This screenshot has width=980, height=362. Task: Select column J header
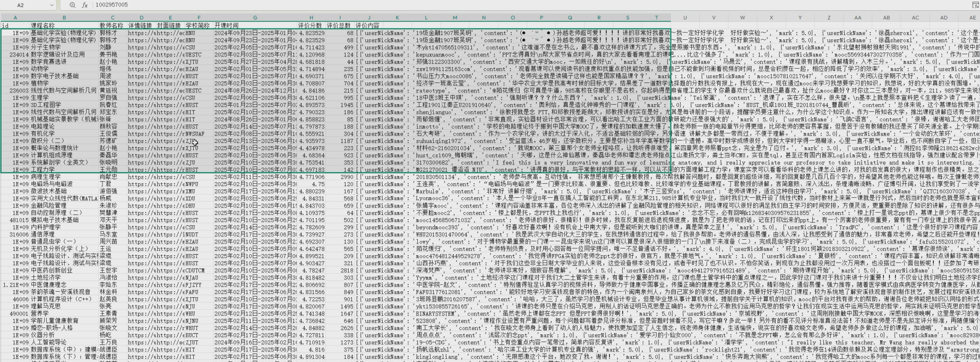click(x=368, y=18)
